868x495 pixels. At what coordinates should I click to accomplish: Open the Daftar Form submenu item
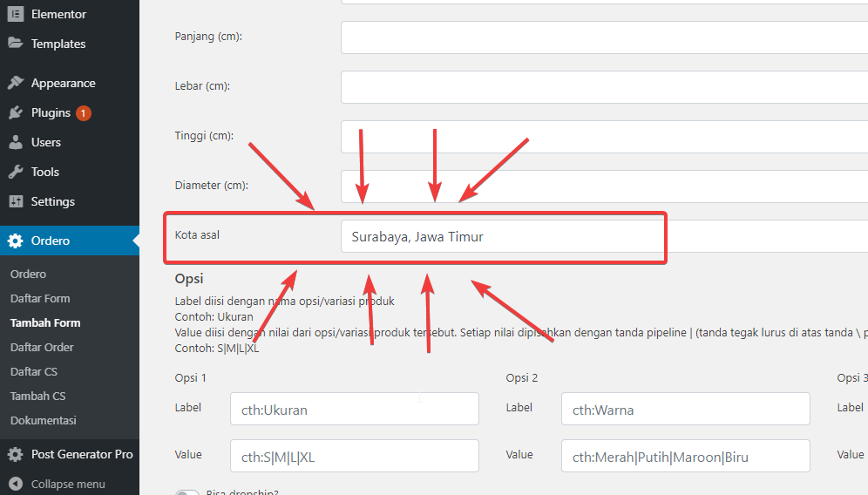(x=40, y=298)
